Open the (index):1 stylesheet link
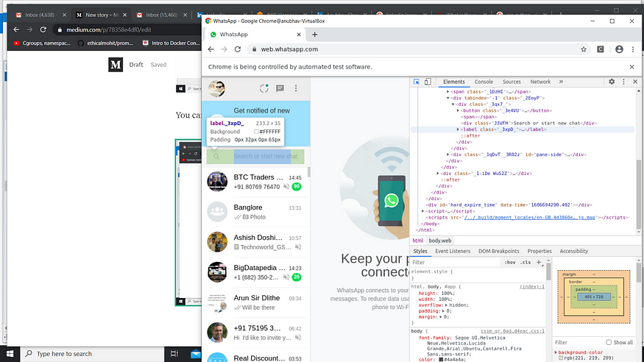 tap(532, 286)
